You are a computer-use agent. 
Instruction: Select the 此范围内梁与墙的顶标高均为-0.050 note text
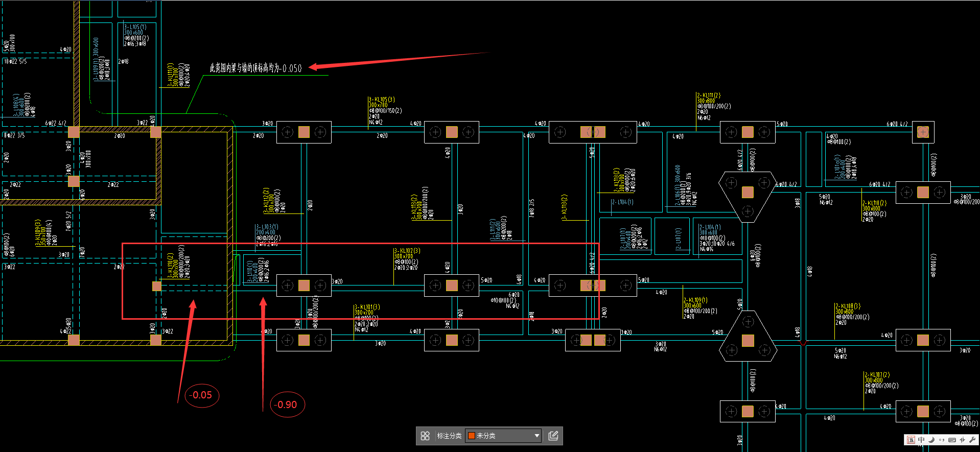[x=255, y=68]
